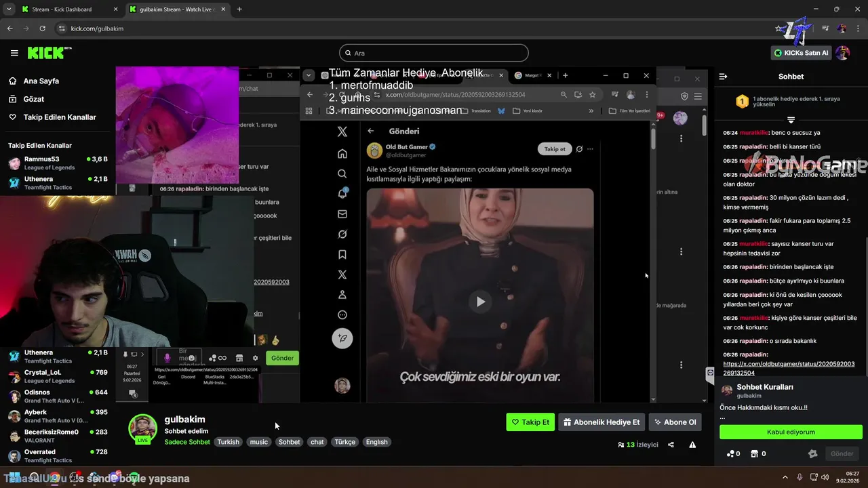This screenshot has width=868, height=488.
Task: Bookmark this page with star icon
Action: coord(778,28)
